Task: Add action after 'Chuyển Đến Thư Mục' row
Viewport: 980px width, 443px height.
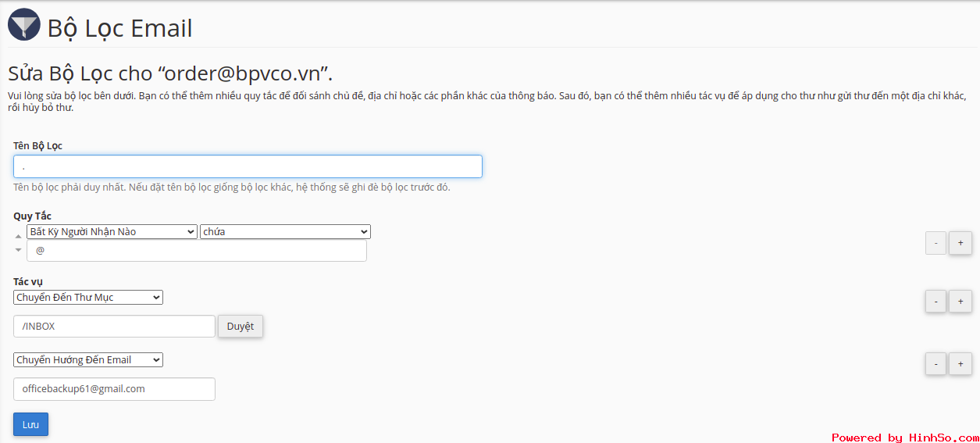Action: click(x=960, y=301)
